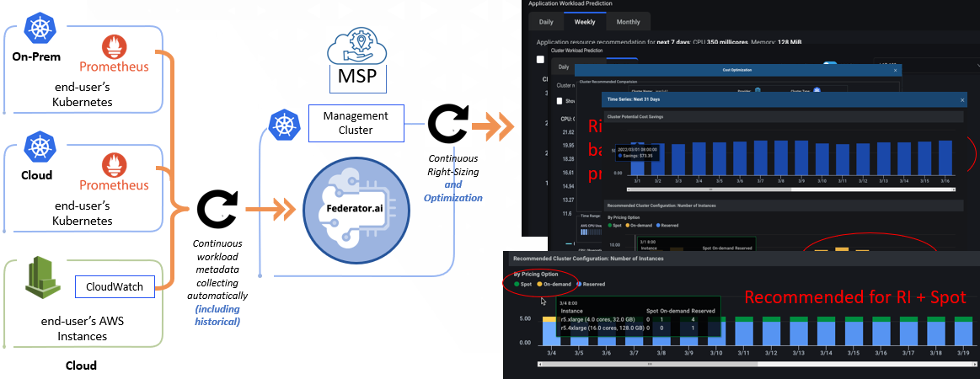Click the Cloud Kubernetes wheel icon
980x379 pixels.
coord(38,147)
